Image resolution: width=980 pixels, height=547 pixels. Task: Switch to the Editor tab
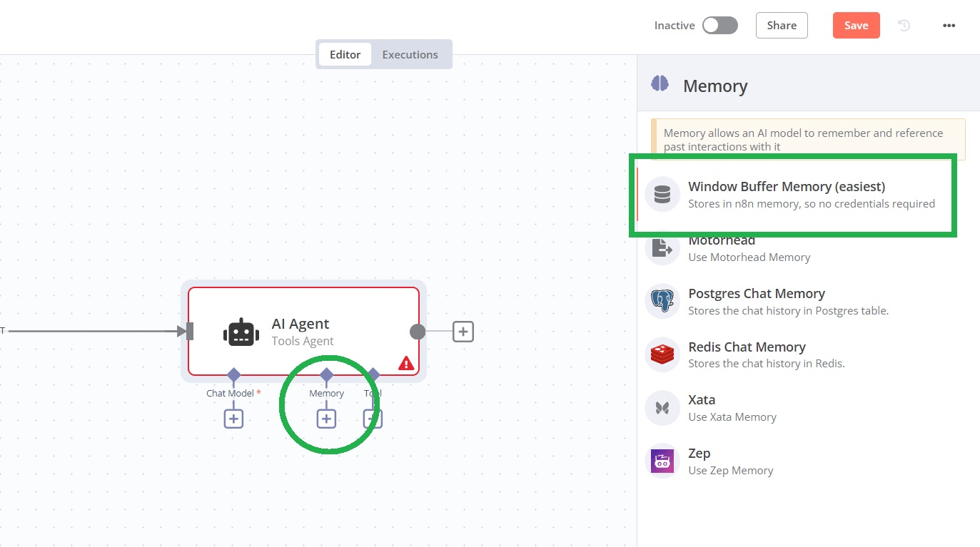345,54
